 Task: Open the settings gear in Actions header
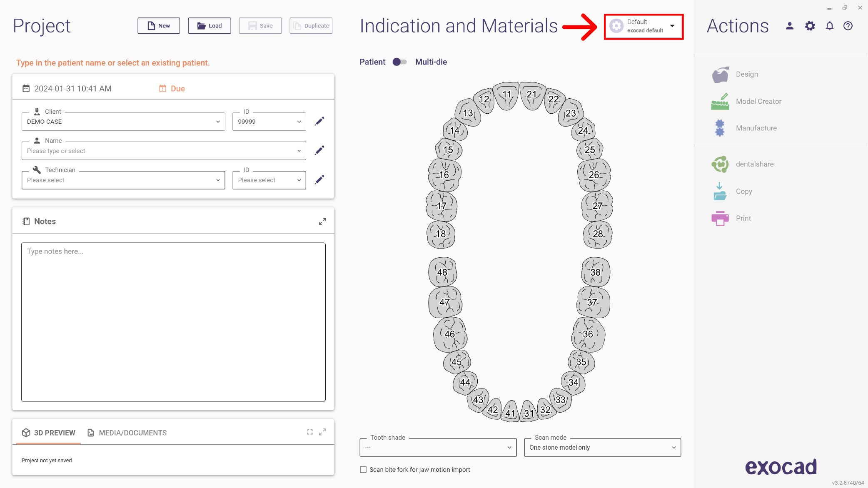tap(810, 26)
